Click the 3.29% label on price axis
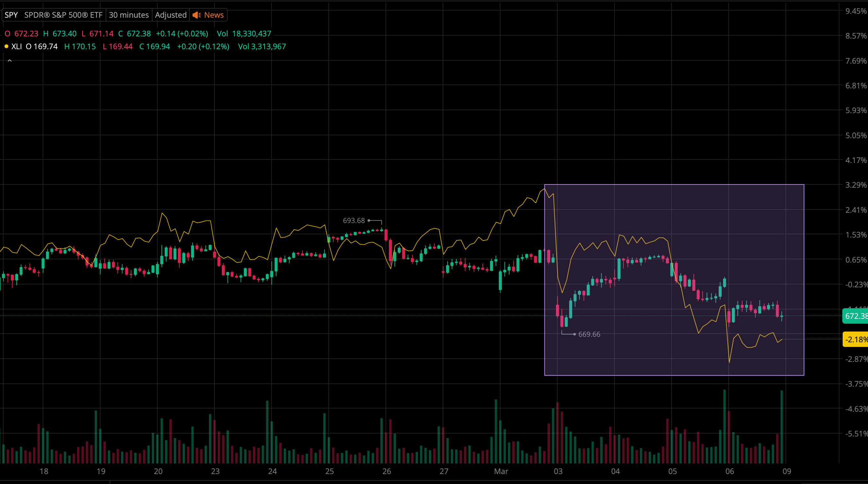868x484 pixels. click(855, 185)
